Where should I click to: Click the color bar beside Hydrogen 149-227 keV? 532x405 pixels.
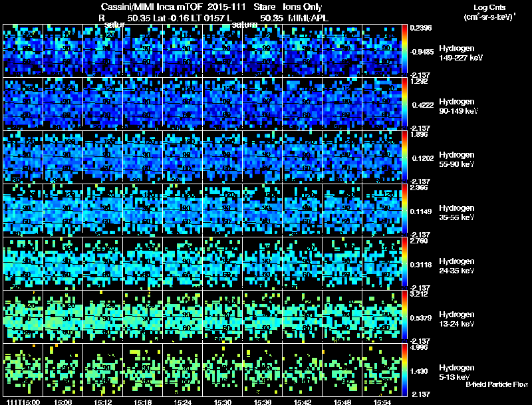click(404, 50)
